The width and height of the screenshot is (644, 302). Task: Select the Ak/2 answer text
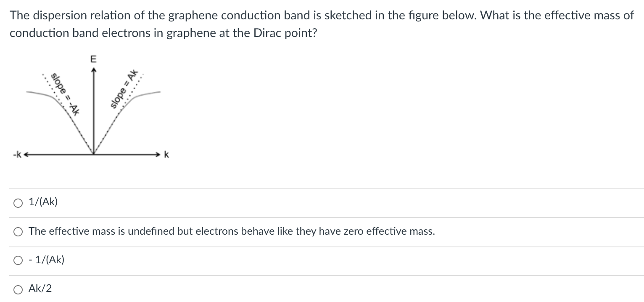pos(40,289)
